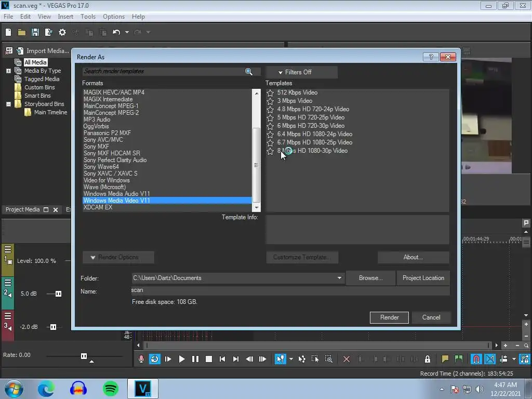Adjust the Rate slider handle
This screenshot has width=532, height=399.
(84, 356)
